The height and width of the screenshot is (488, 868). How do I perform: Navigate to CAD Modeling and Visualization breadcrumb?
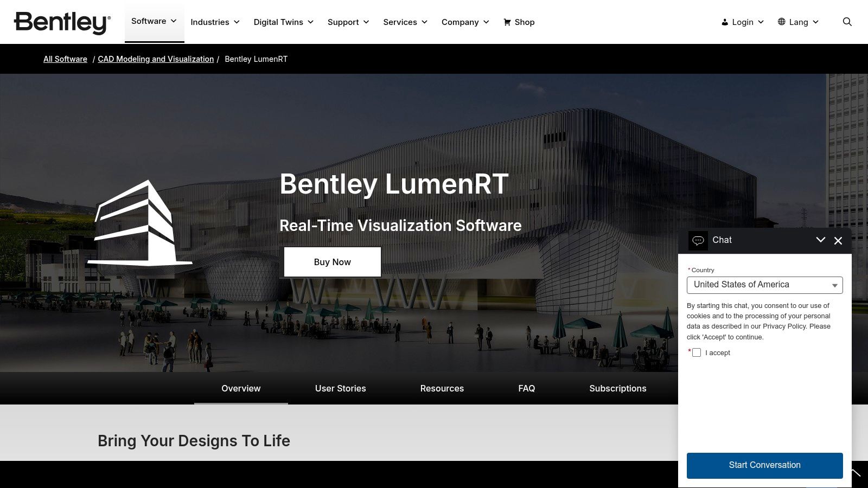156,59
